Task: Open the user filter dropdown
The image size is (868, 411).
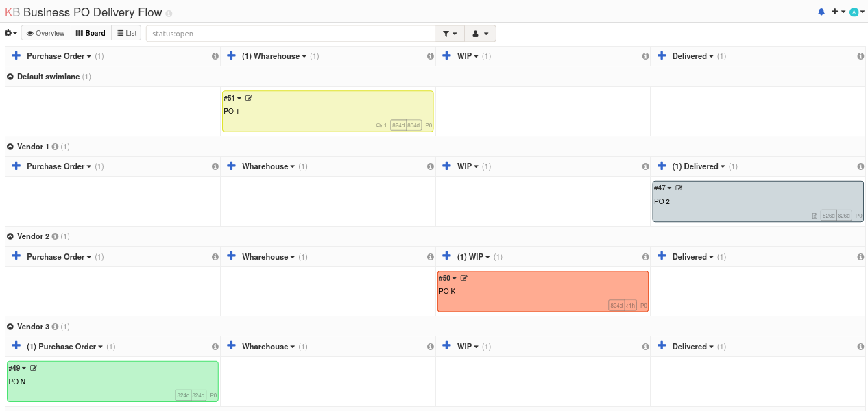Action: pyautogui.click(x=480, y=34)
